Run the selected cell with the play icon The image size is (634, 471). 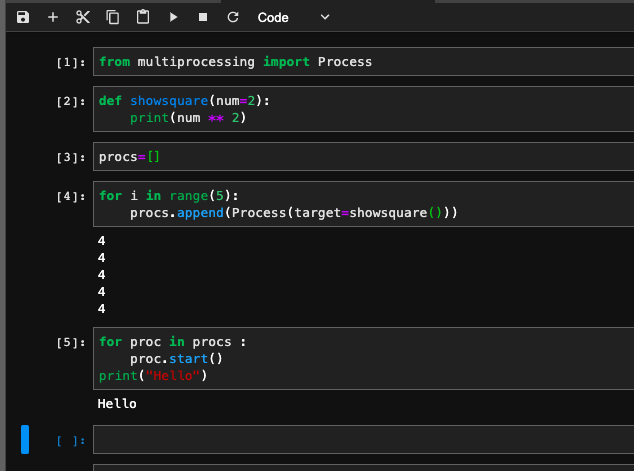173,17
